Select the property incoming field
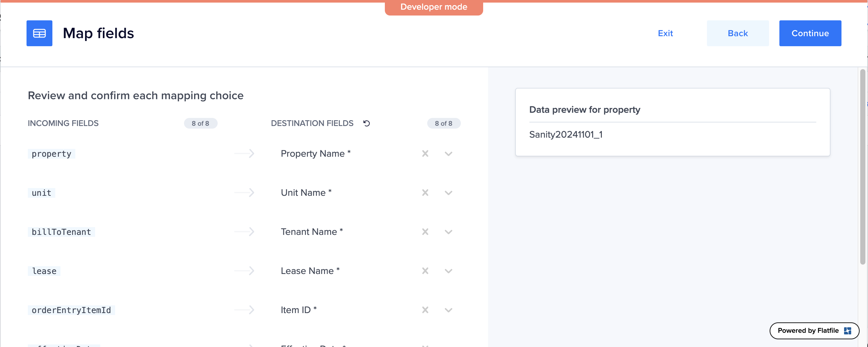Viewport: 868px width, 347px height. (51, 154)
